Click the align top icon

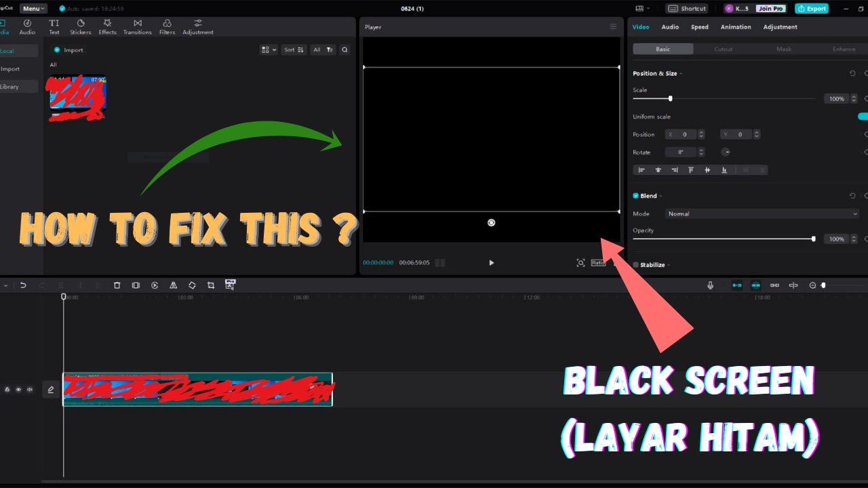[691, 170]
